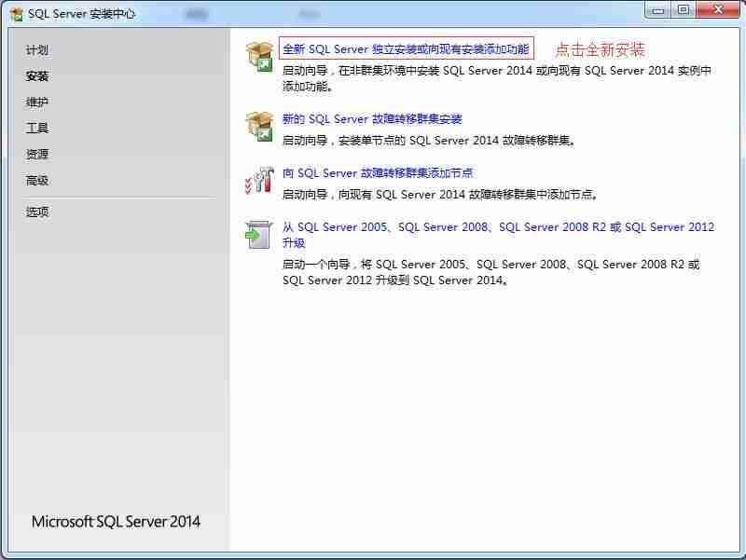Viewport: 746px width, 560px height.
Task: Switch to the 计划 section
Action: point(38,50)
